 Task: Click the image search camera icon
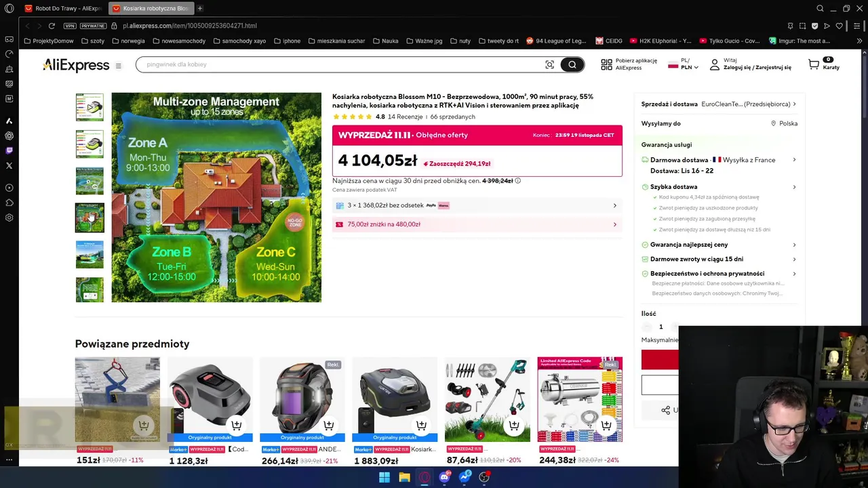tap(549, 64)
